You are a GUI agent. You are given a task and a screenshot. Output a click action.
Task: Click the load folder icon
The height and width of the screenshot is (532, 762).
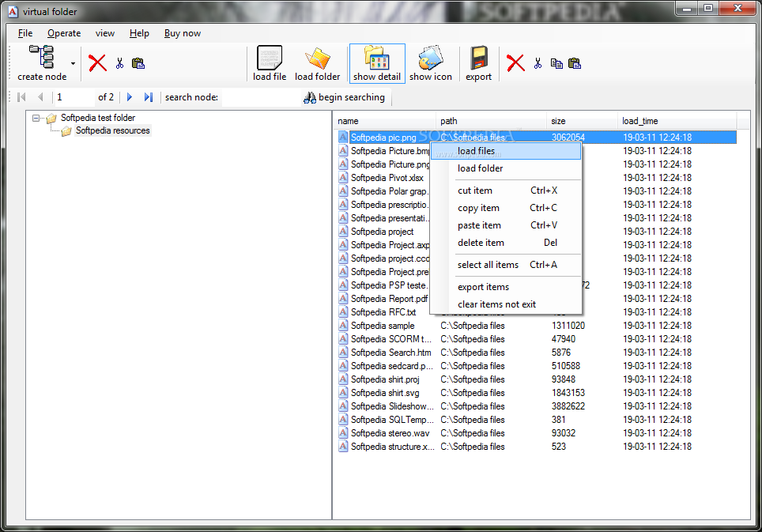point(317,58)
